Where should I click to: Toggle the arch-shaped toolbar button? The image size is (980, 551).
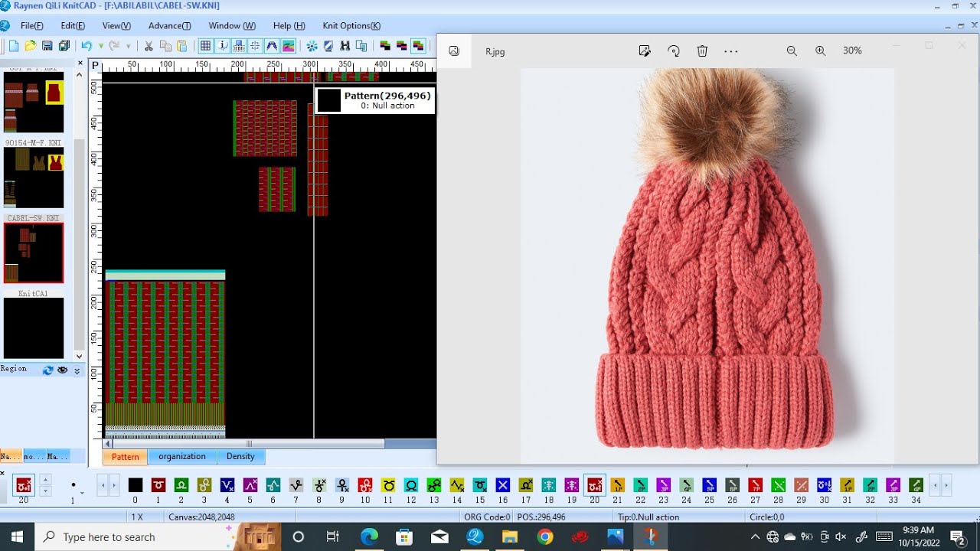(x=272, y=46)
